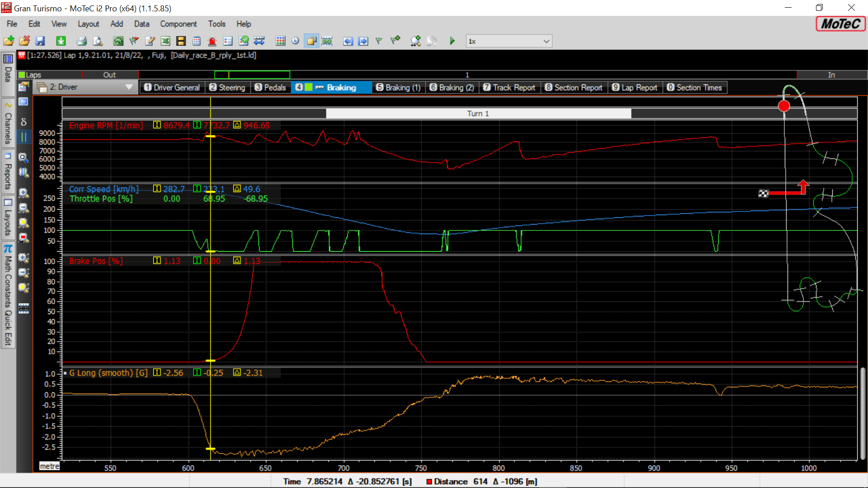Click the green flag marker icon

tap(379, 41)
